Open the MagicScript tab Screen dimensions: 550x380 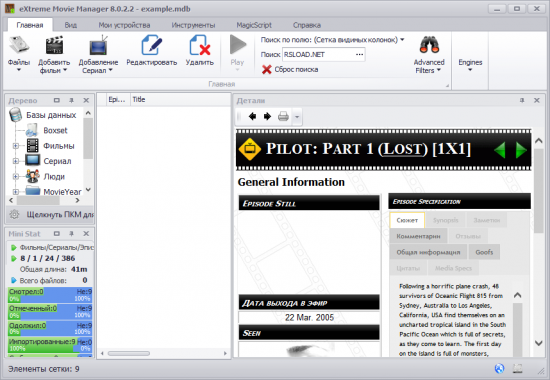[254, 25]
